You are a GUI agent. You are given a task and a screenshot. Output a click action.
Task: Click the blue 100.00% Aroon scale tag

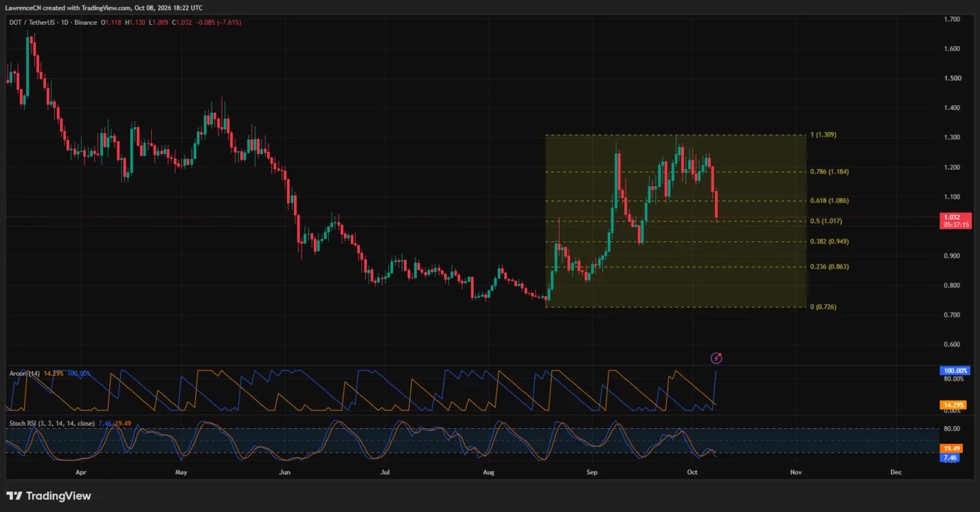click(956, 371)
